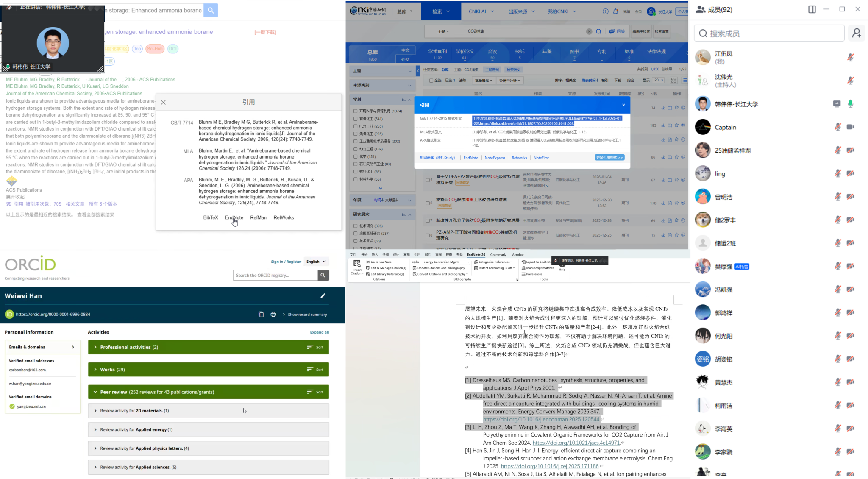Click Update Citations and Bibliography
The width and height of the screenshot is (868, 479).
pos(441,268)
